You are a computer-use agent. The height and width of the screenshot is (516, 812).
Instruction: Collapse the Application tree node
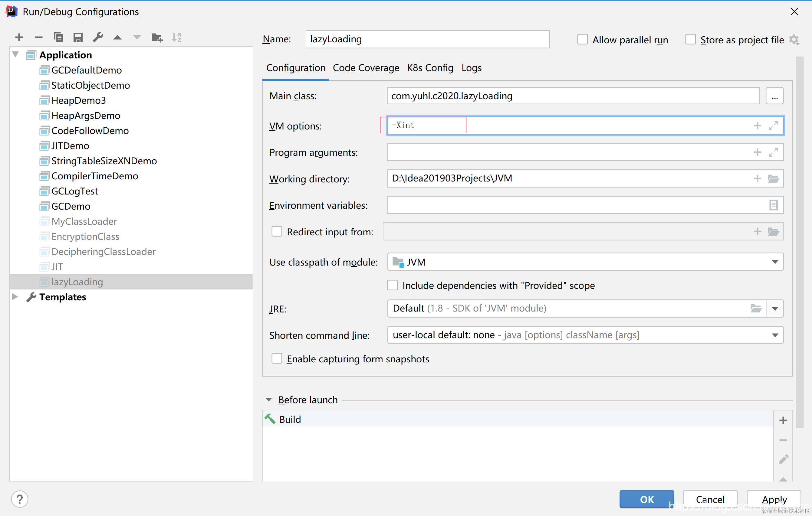[15, 54]
